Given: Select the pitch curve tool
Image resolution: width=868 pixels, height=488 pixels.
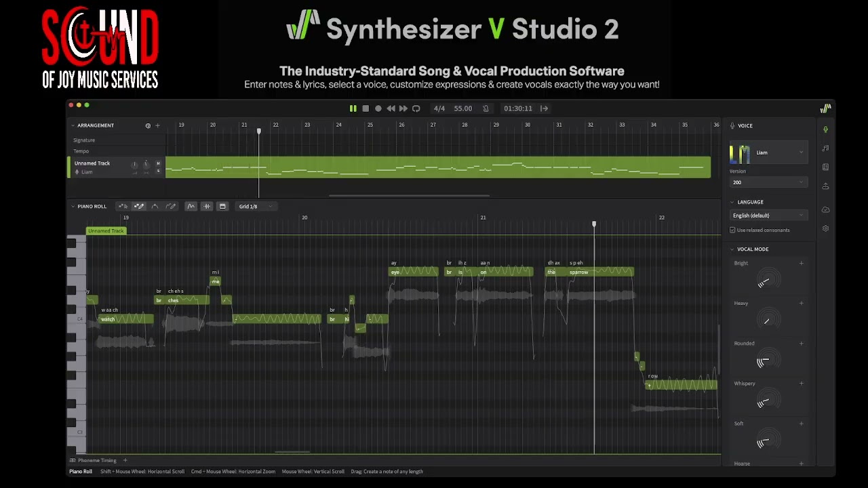Looking at the screenshot, I should pyautogui.click(x=155, y=206).
